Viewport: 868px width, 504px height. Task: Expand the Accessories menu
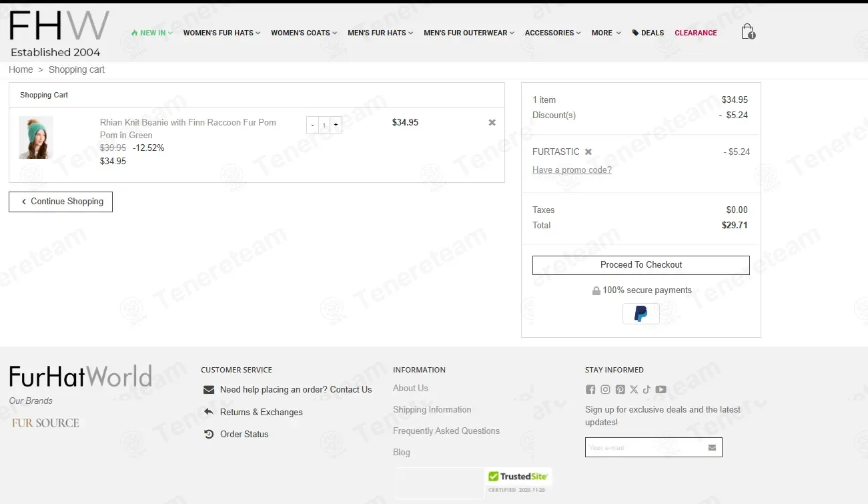tap(552, 33)
